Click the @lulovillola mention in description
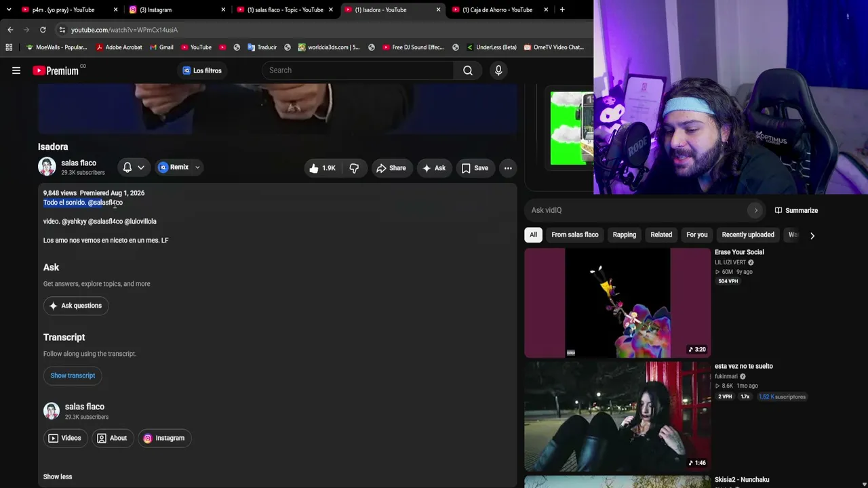Viewport: 868px width, 488px height. pos(140,222)
